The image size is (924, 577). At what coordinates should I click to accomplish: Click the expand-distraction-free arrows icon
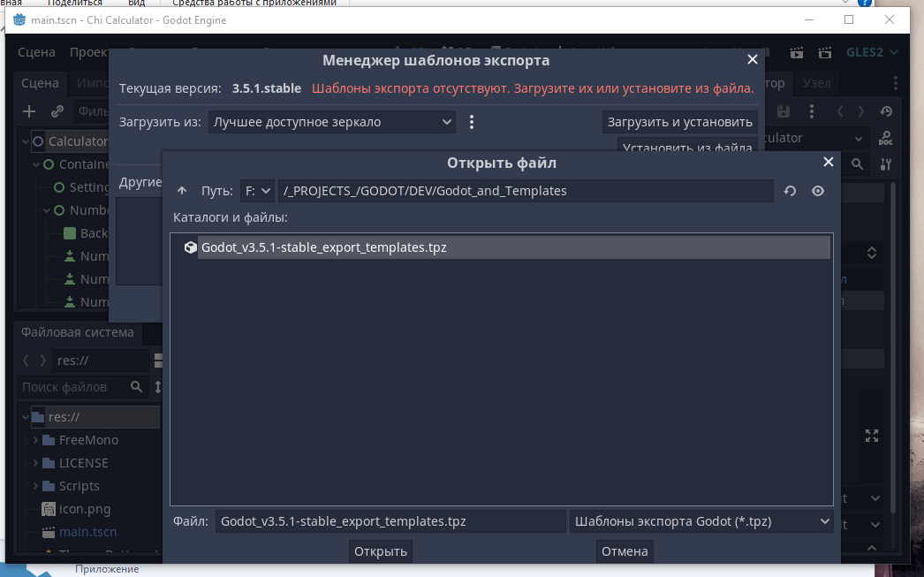pyautogui.click(x=872, y=436)
